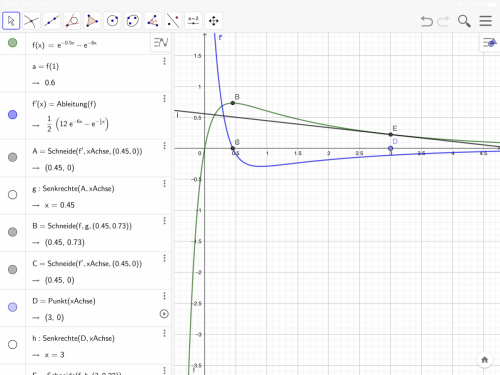Select the Circle with center tool
The image size is (500, 375).
(112, 21)
